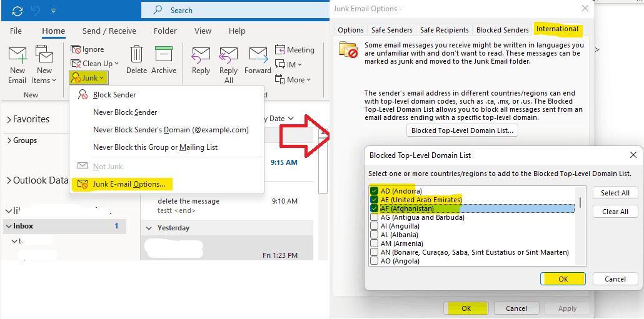The width and height of the screenshot is (644, 319).
Task: Click the Reply All icon
Action: [x=228, y=55]
